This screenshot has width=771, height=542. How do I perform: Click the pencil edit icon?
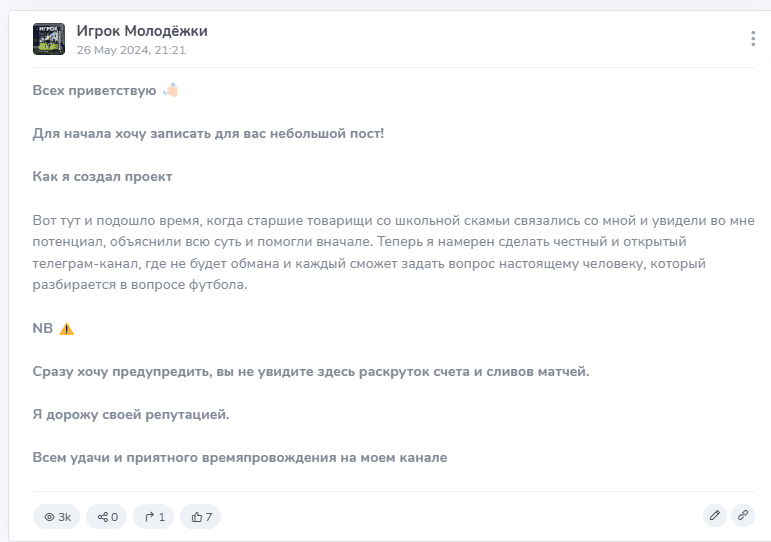[715, 515]
